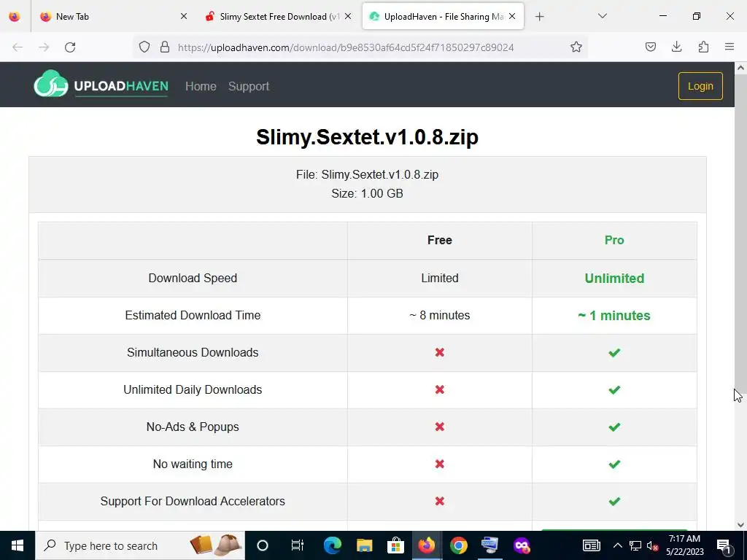Click the Pro column header
This screenshot has height=560, width=747.
coord(614,240)
